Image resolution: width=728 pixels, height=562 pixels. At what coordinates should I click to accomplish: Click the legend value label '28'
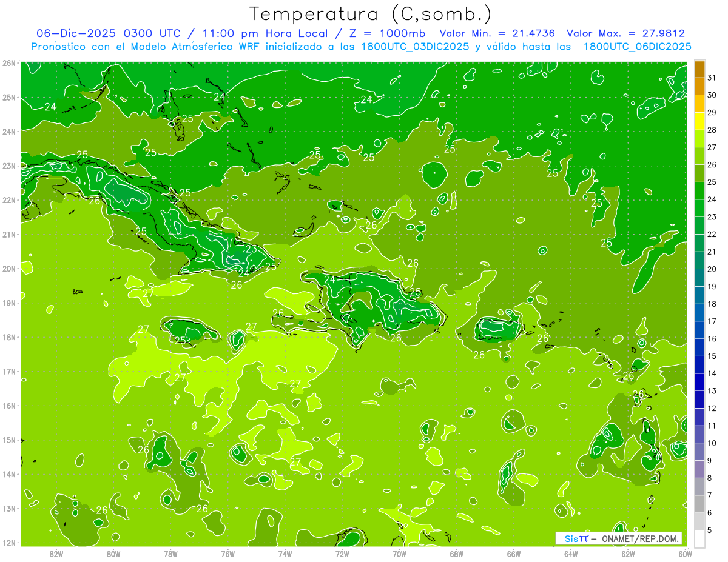coord(712,130)
